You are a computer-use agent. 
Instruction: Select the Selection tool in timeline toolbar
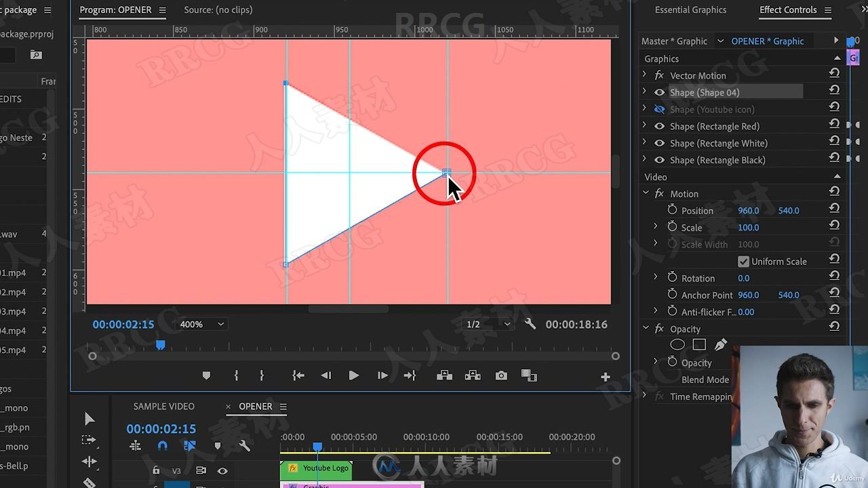(x=90, y=418)
